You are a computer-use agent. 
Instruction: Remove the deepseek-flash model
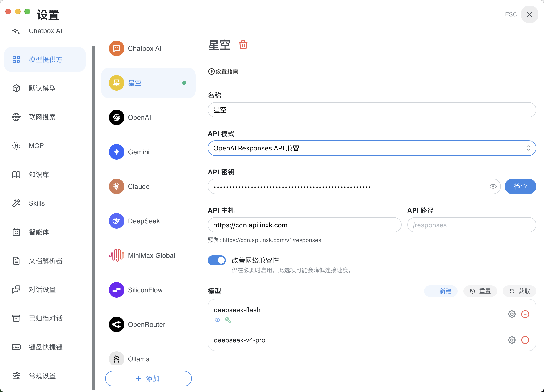pos(525,314)
